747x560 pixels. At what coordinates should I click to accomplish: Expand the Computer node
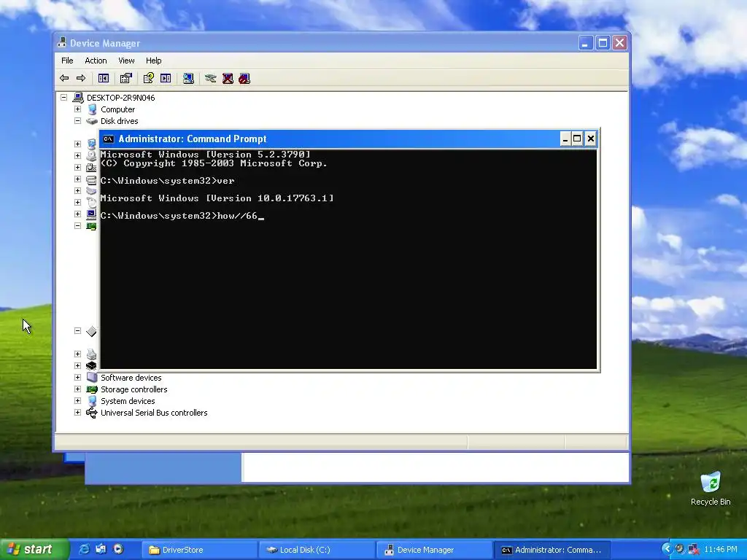[77, 109]
